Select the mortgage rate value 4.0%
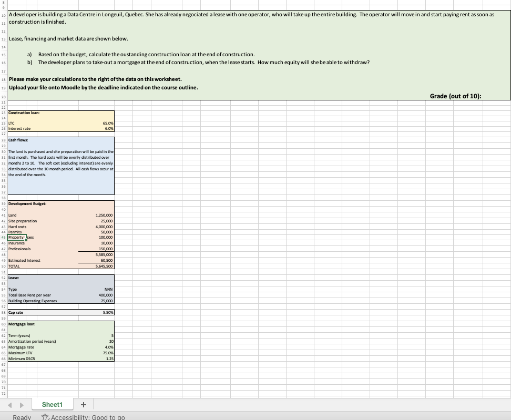Viewport: 511px width, 420px height. coord(109,347)
